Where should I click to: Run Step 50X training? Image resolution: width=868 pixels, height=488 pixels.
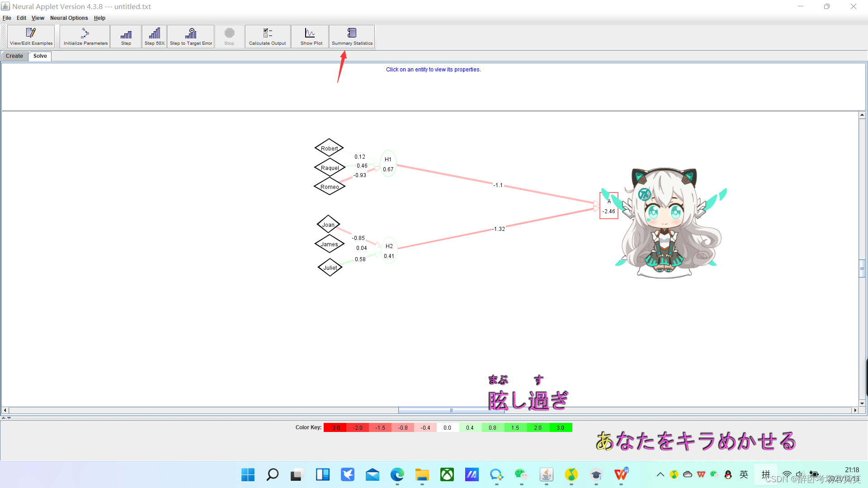point(155,37)
